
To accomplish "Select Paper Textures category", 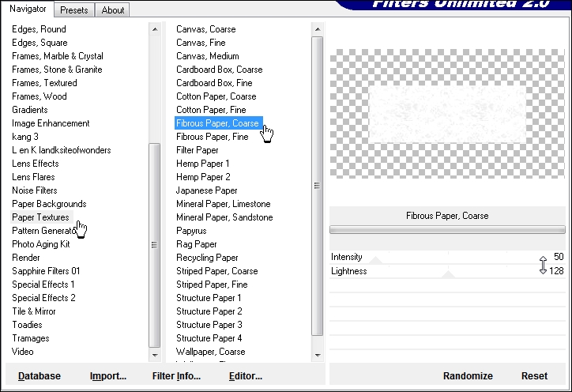I will 40,217.
